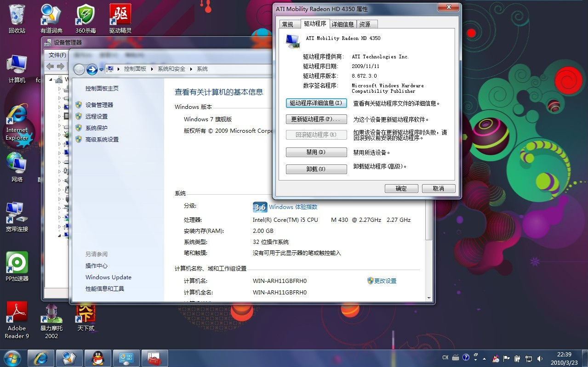
Task: Launch PP加速器 from the desktop
Action: [17, 267]
